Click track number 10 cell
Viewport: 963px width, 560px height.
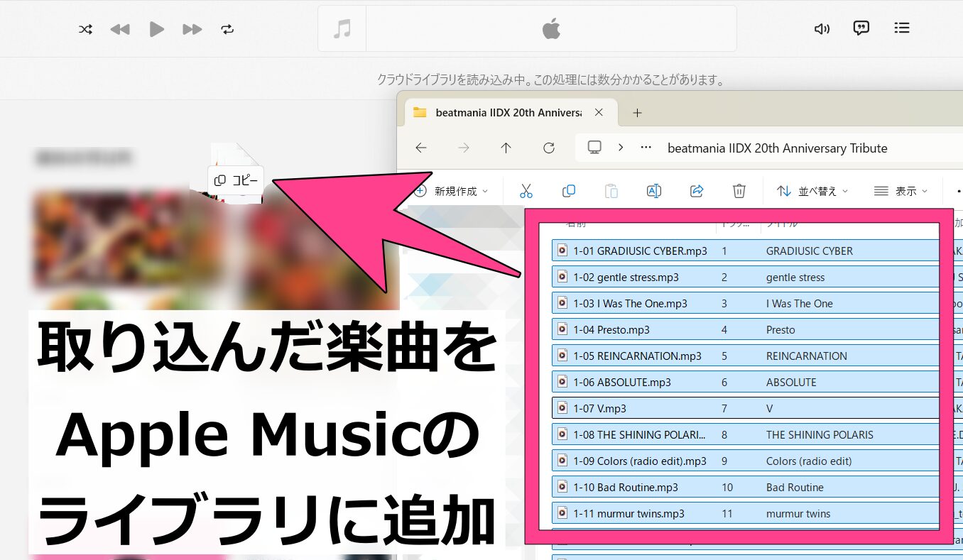coord(727,487)
